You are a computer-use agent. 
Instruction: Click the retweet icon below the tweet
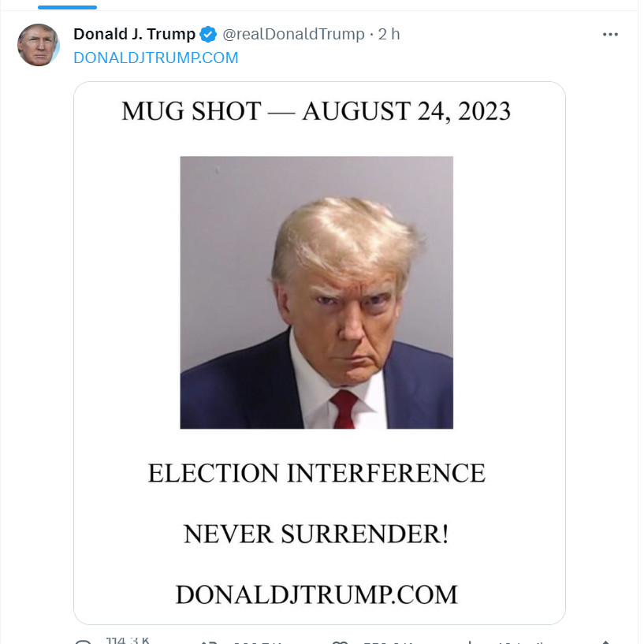[x=209, y=642]
